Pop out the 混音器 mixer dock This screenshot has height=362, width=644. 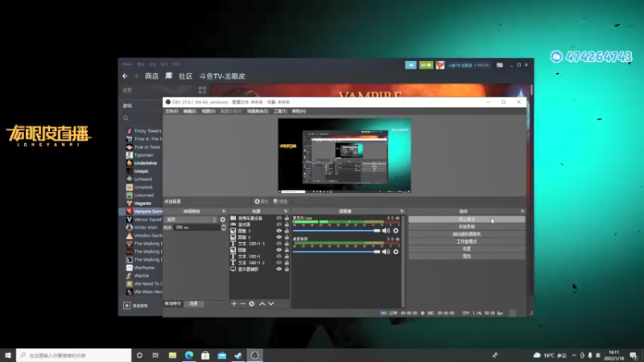point(402,212)
